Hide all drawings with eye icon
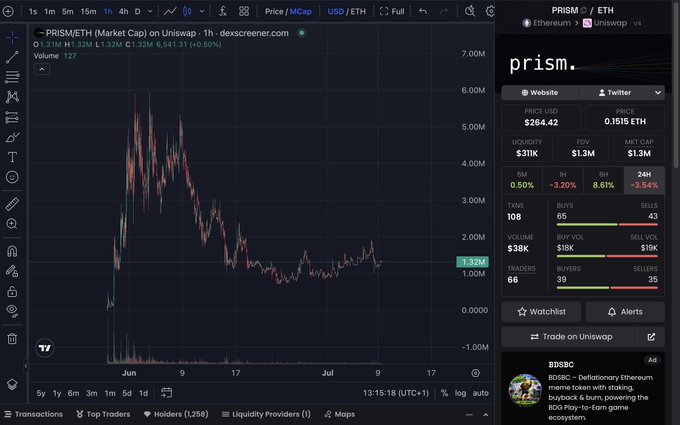This screenshot has width=680, height=425. [12, 311]
